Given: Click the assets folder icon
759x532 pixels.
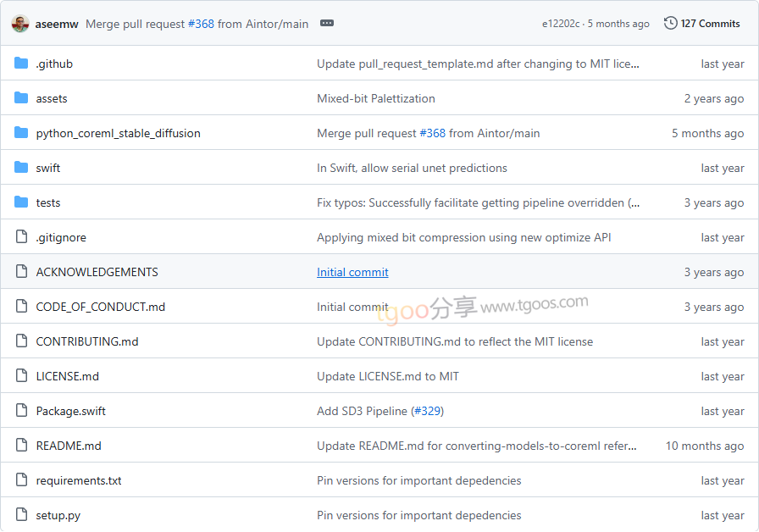Looking at the screenshot, I should click(x=21, y=98).
